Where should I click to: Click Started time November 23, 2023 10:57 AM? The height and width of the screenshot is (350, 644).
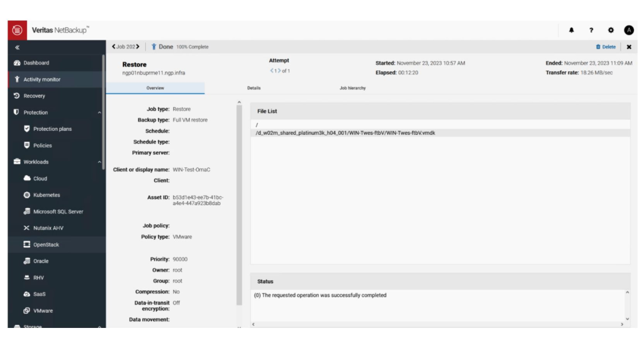(431, 63)
